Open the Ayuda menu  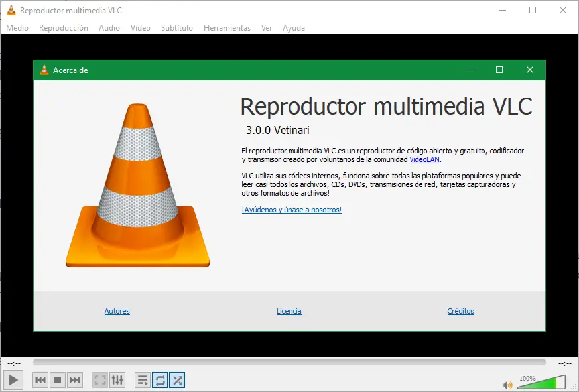point(294,28)
